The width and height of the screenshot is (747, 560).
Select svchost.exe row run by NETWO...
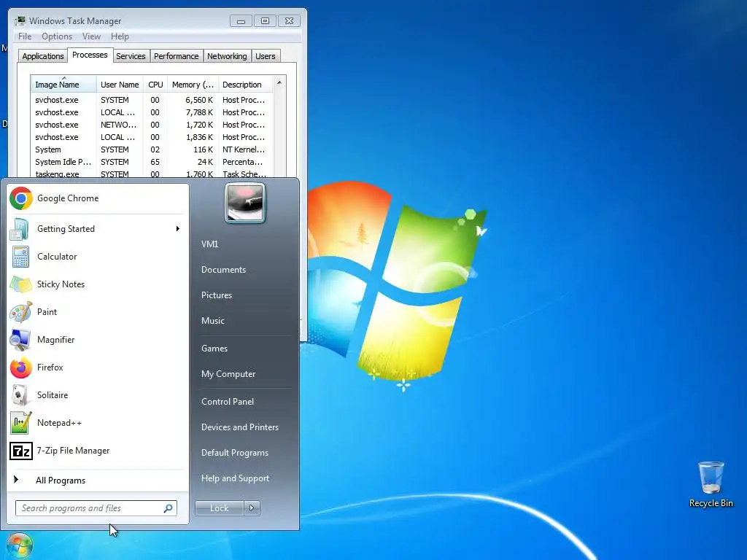tap(152, 125)
